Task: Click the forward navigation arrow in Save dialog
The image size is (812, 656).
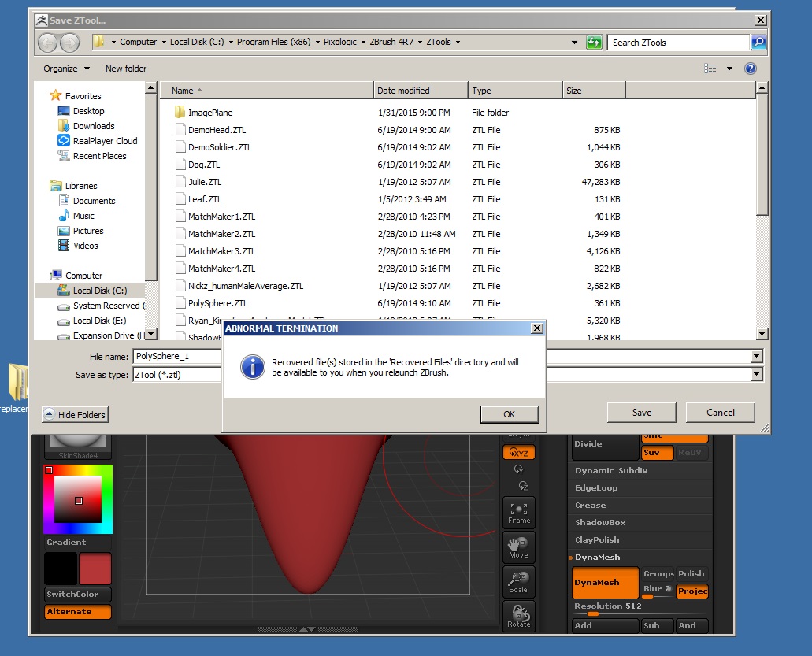Action: (70, 43)
